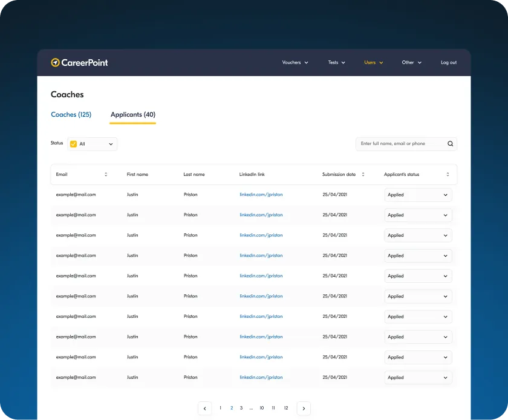Open the ninth row's Applied status dropdown

[x=418, y=357]
